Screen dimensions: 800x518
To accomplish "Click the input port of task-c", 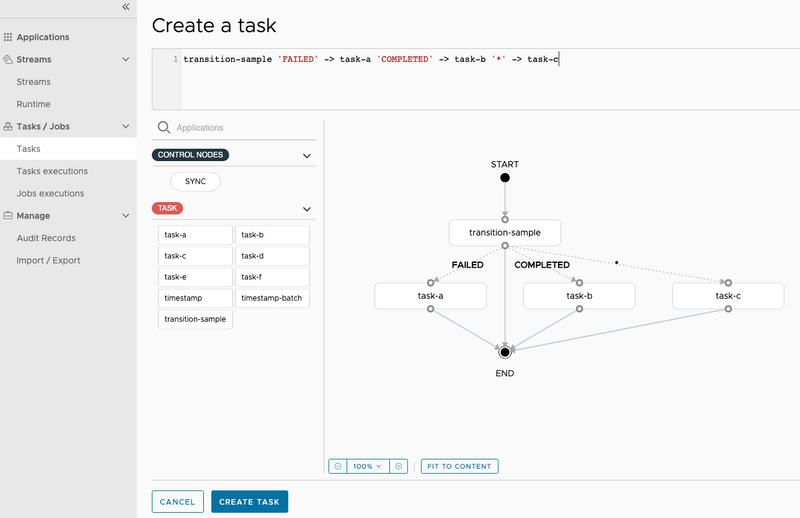I will (x=728, y=283).
